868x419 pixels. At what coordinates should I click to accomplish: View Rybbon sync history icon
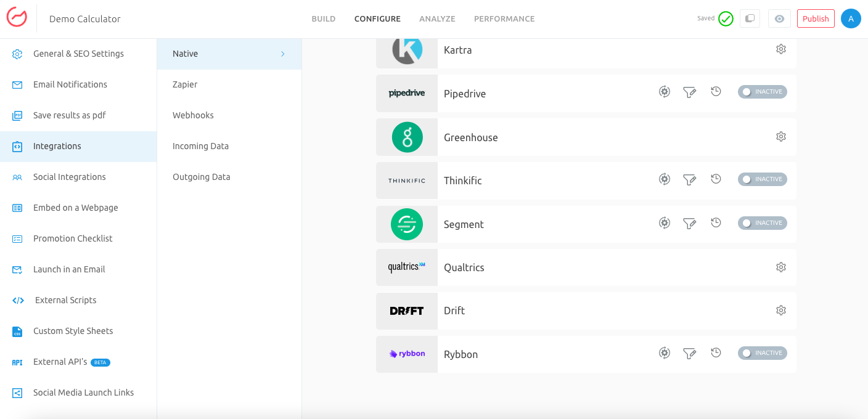(716, 353)
